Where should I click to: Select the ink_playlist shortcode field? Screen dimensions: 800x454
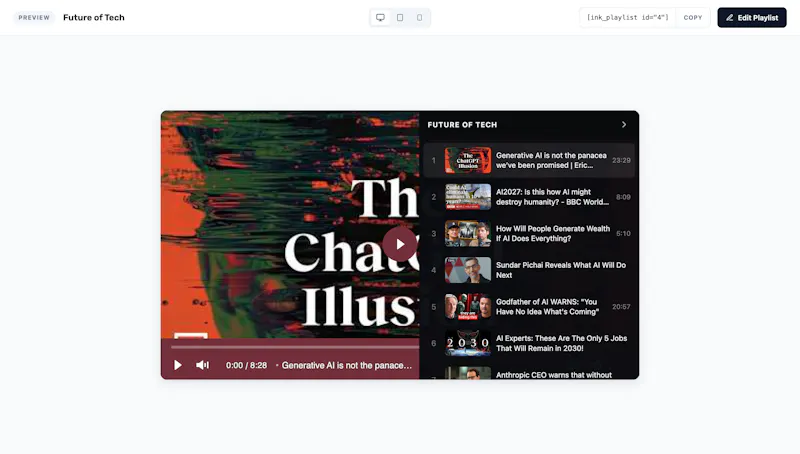[x=628, y=17]
